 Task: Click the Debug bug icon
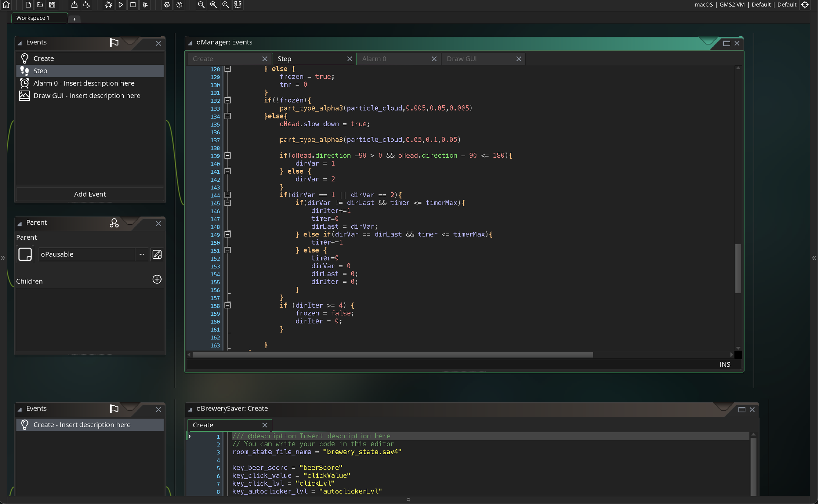point(108,5)
